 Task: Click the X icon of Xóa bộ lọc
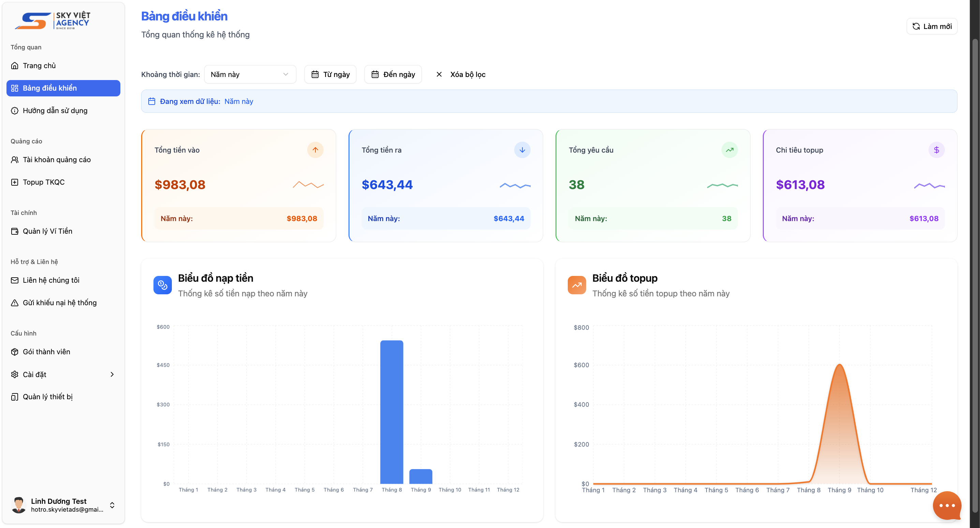tap(439, 75)
